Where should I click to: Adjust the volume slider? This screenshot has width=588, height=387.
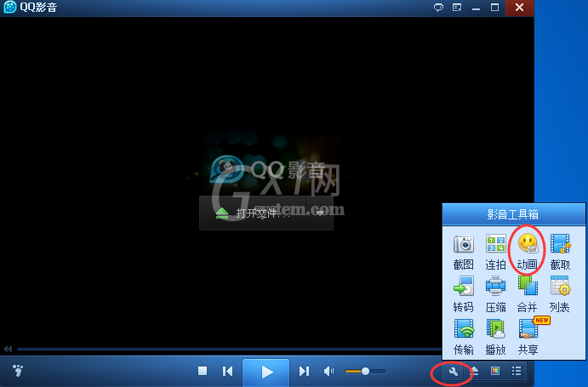(365, 371)
